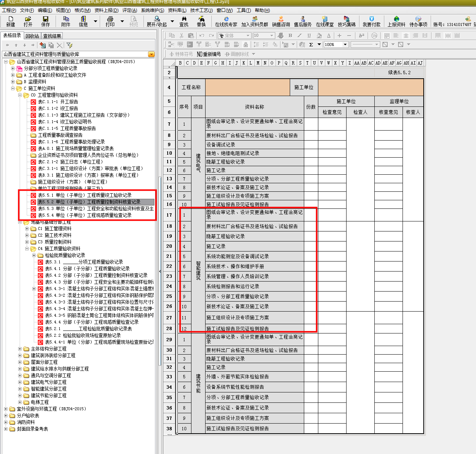This screenshot has height=454, width=476.
Task: Open 待办事项 to-do items
Action: (418, 21)
